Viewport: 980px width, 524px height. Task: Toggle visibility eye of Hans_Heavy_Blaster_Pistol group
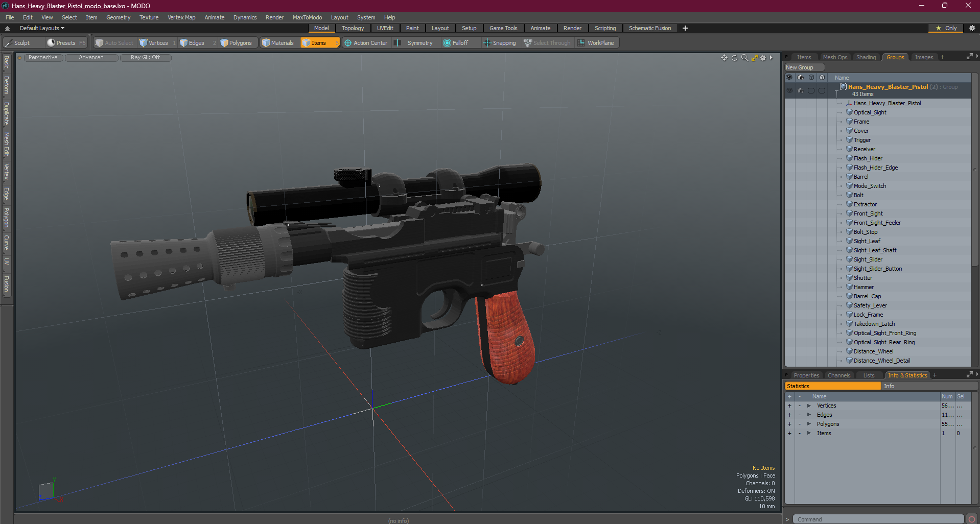tap(789, 90)
